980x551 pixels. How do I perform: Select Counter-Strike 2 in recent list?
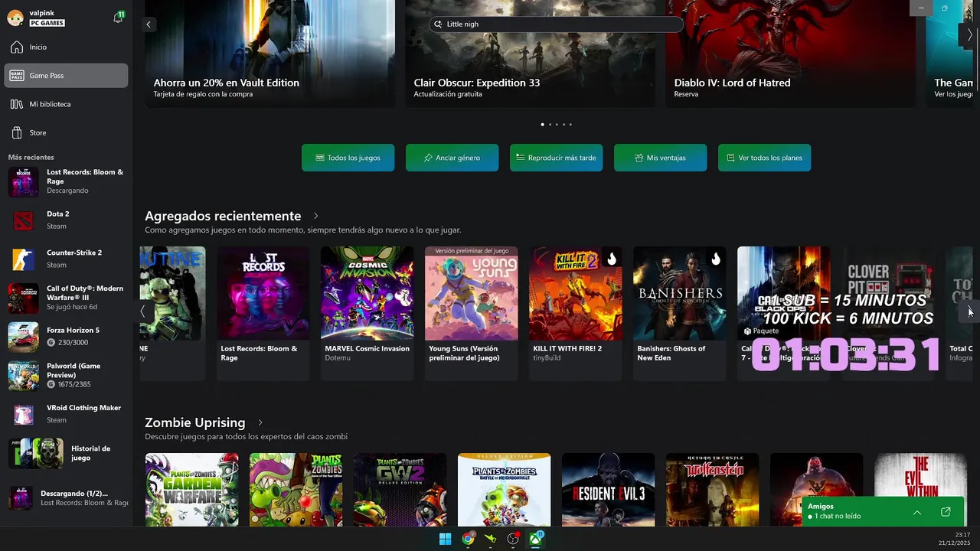(x=66, y=259)
